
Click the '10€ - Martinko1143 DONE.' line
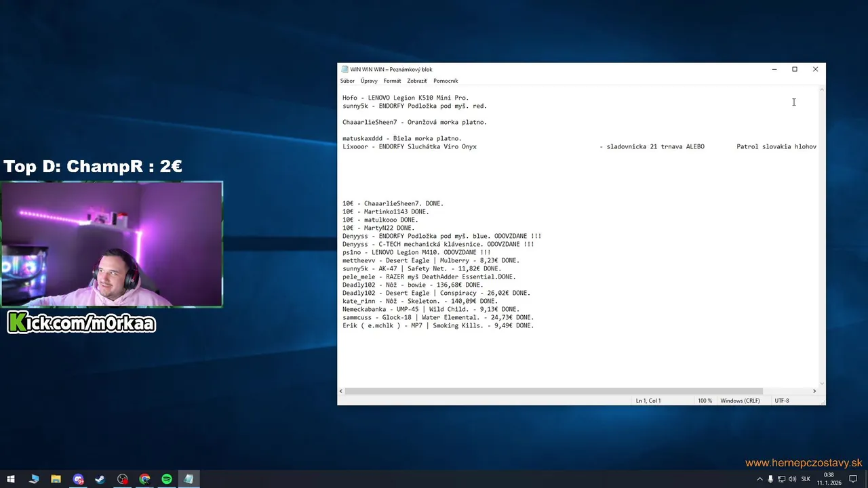(386, 211)
